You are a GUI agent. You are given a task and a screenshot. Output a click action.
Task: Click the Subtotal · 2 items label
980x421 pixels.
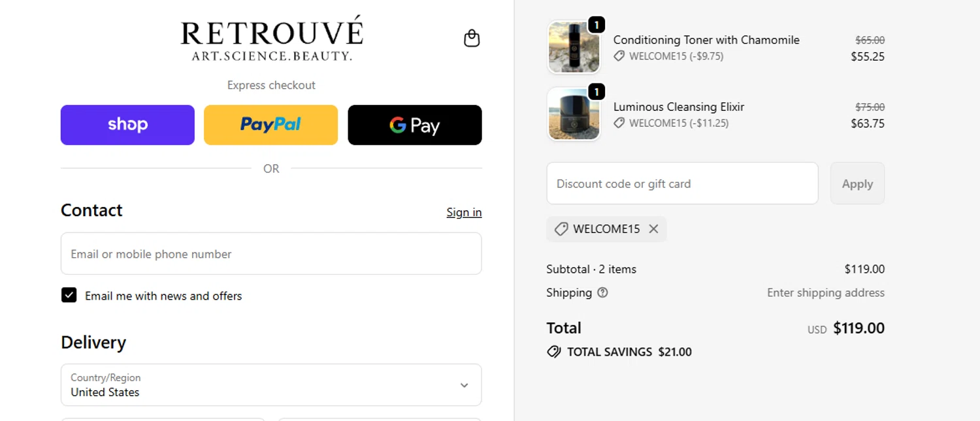click(591, 269)
